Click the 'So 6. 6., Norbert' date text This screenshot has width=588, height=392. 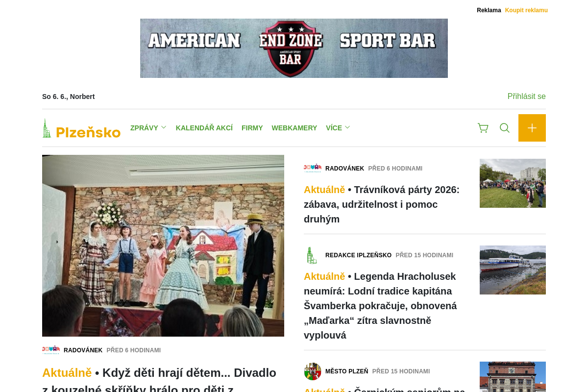[x=69, y=97]
